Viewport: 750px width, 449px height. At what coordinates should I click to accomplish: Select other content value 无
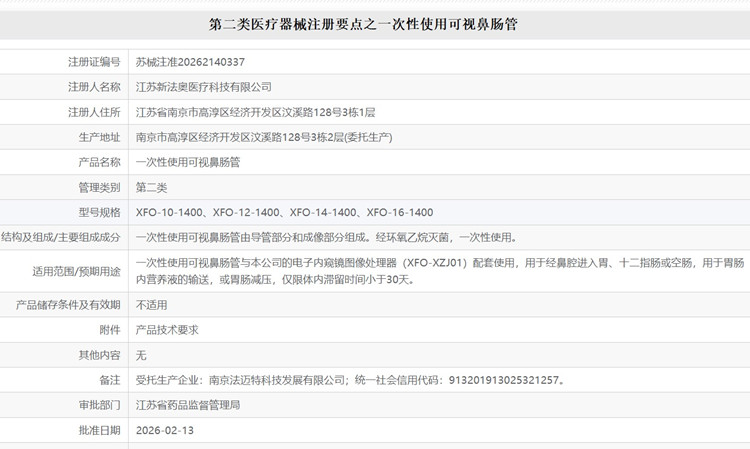(141, 355)
